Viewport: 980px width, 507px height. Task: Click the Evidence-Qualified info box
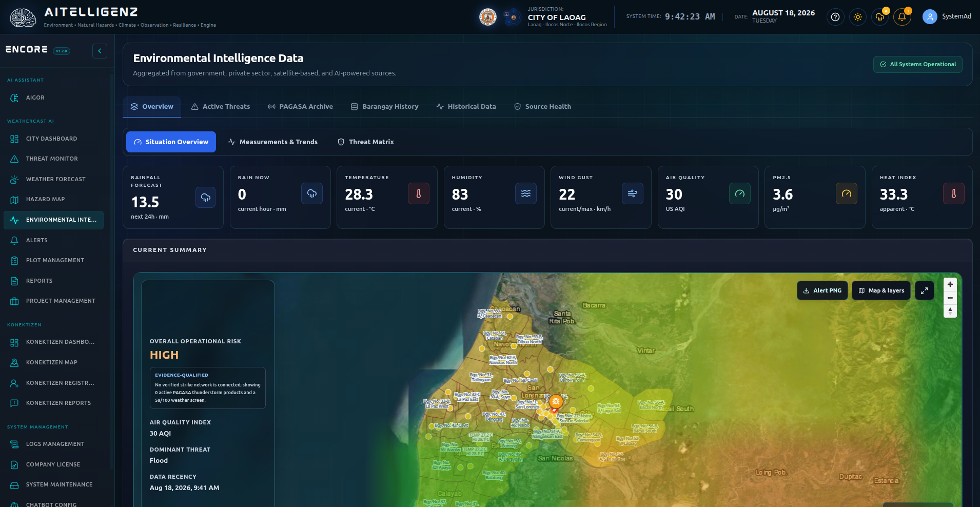pos(208,388)
